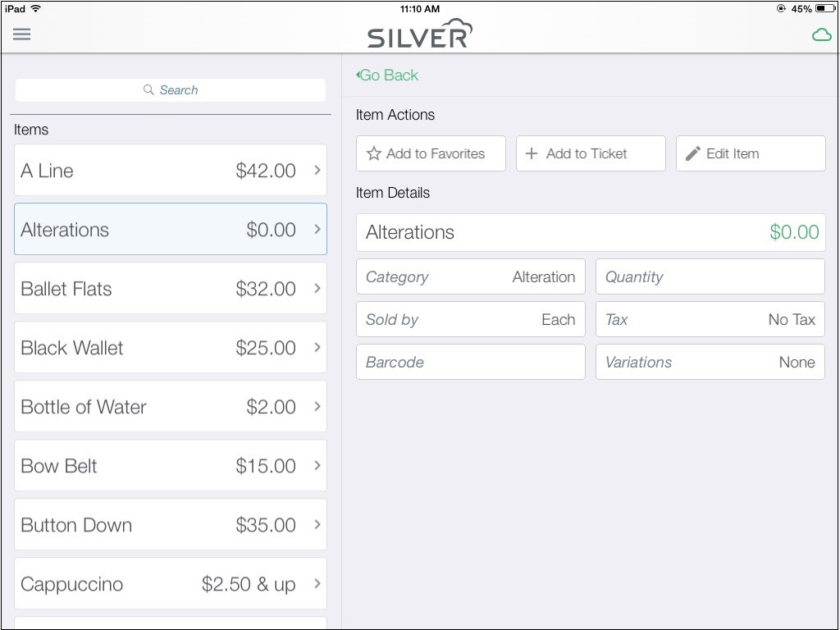840x630 pixels.
Task: Expand the Ballet Flats chevron arrow
Action: click(317, 288)
